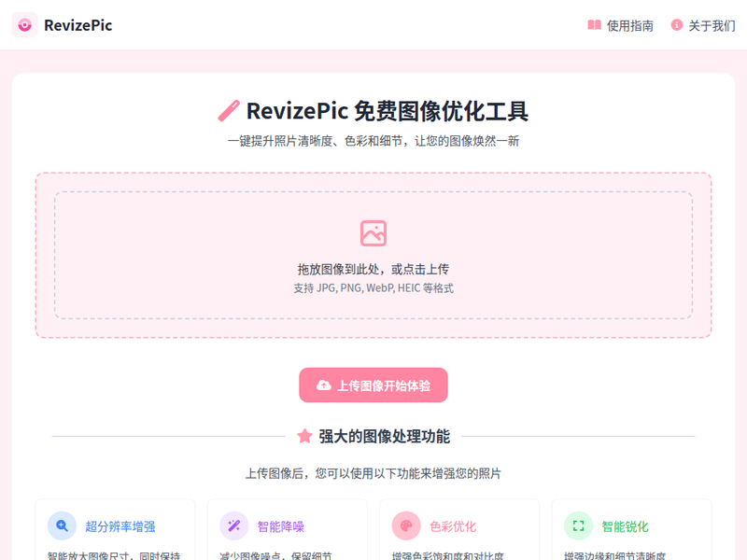Viewport: 747px width, 560px height.
Task: Click the palette icon for 色彩优化
Action: [x=406, y=525]
